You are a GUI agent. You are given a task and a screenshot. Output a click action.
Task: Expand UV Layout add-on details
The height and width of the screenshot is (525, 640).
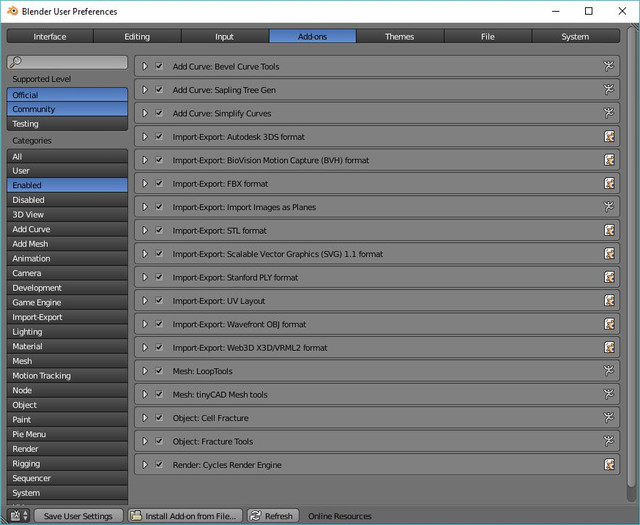pos(144,300)
